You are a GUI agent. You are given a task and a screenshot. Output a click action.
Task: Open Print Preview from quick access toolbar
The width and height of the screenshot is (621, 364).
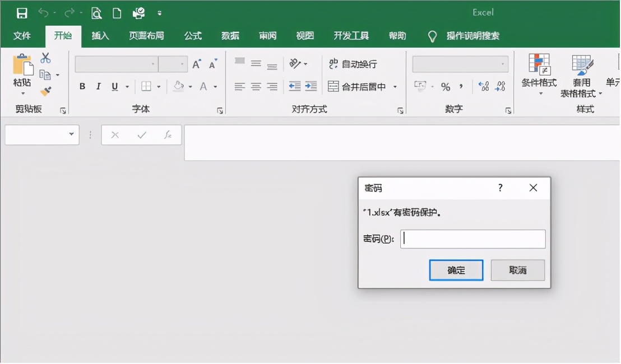96,13
